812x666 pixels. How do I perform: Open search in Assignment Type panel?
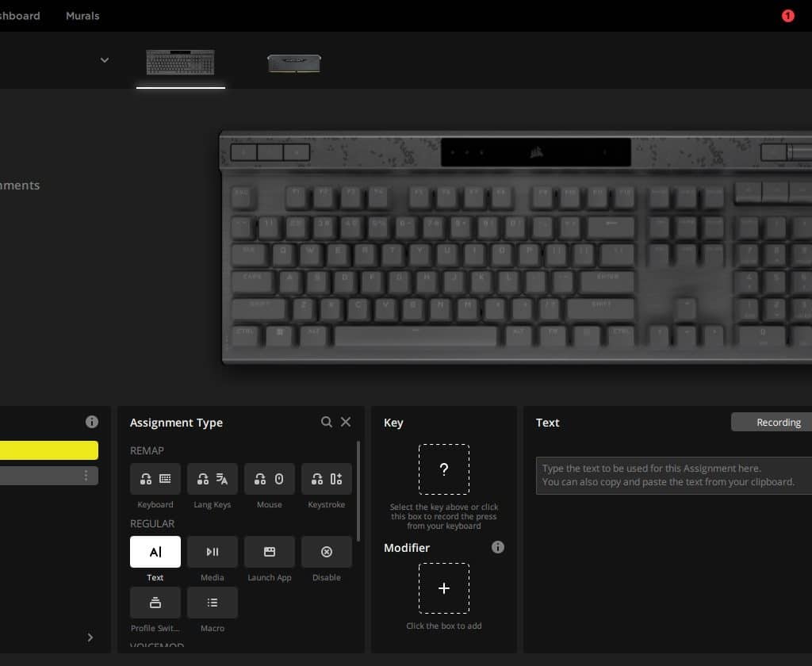click(x=327, y=422)
